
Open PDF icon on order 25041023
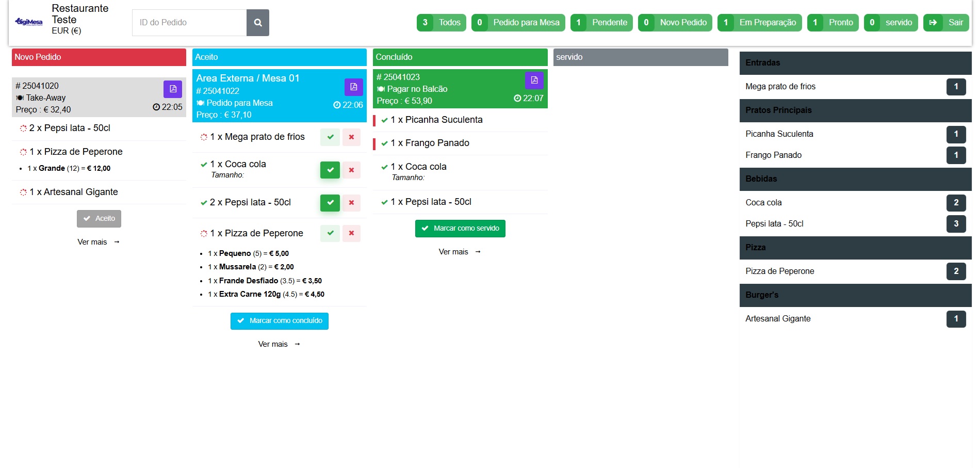coord(534,80)
